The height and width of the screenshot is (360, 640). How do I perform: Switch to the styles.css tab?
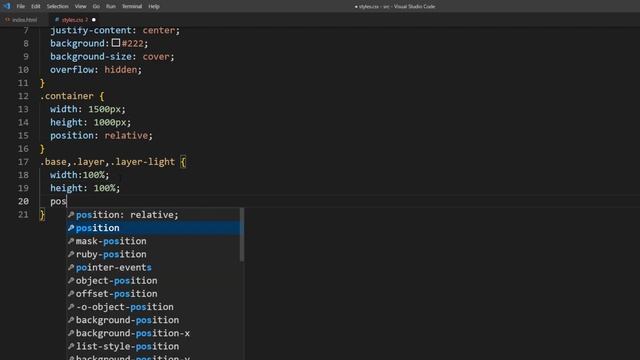pyautogui.click(x=73, y=20)
